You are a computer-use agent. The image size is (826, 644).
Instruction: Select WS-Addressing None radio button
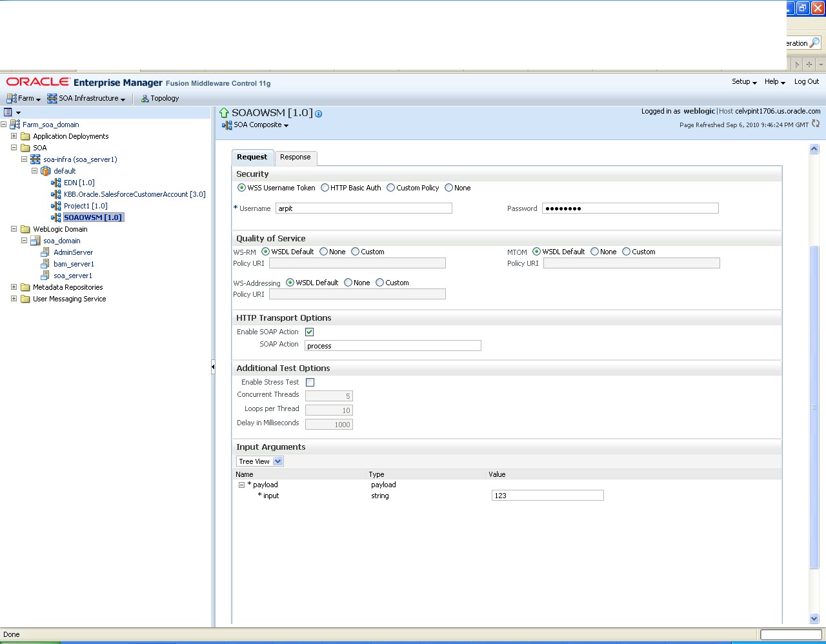[x=348, y=283]
